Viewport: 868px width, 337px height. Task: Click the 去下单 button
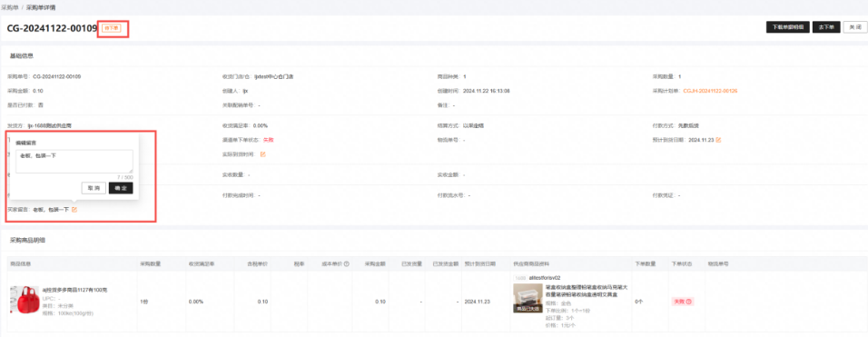[x=826, y=27]
